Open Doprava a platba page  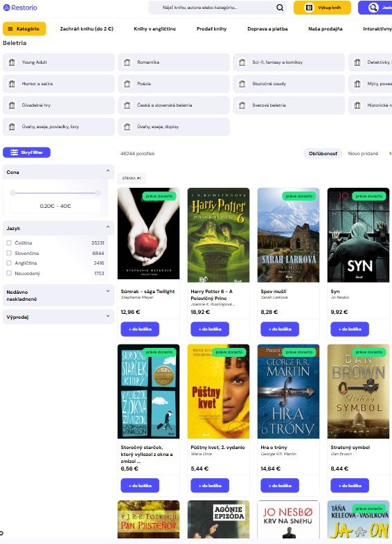click(x=267, y=29)
